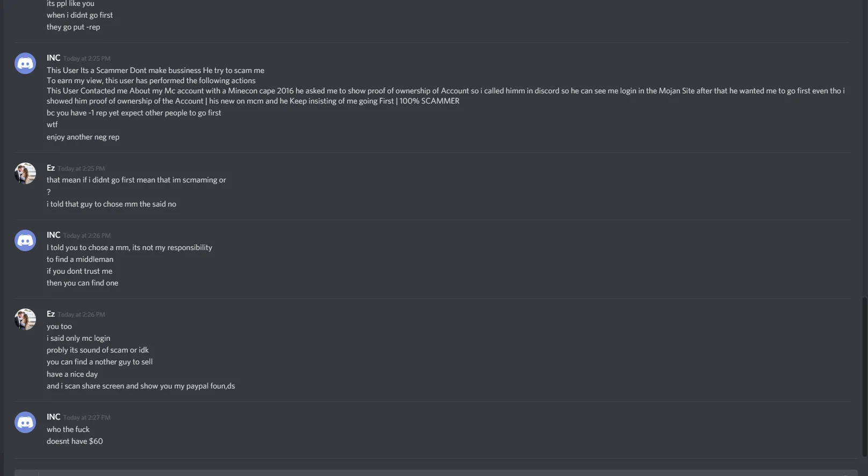Select Ez's avatar photo at the 2:26 PM message
Viewport: 868px width, 476px height.
click(x=25, y=319)
